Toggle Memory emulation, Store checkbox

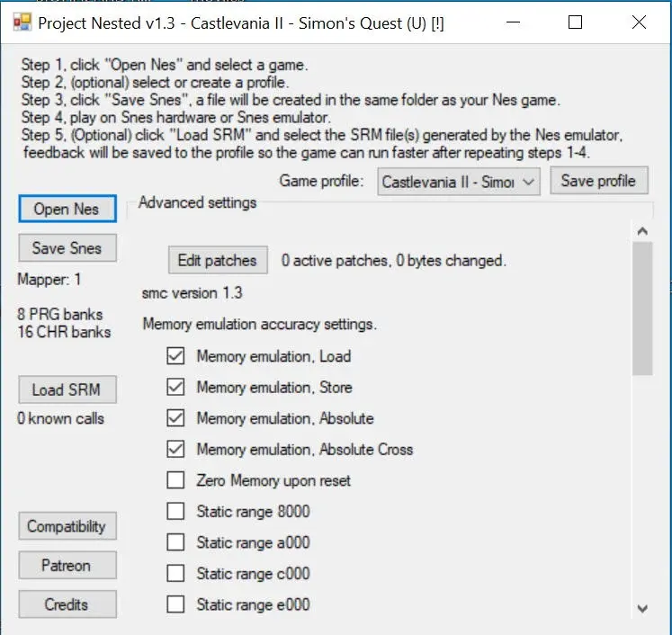[176, 388]
